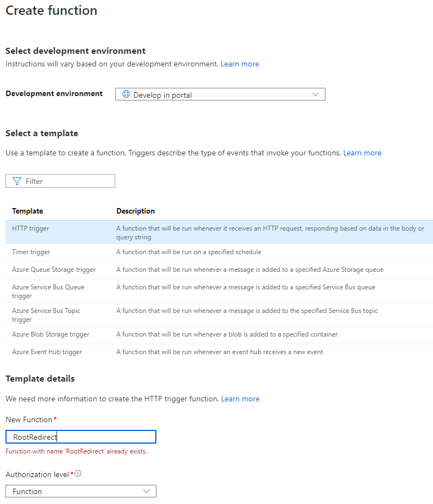Select the Timer trigger template
The image size is (433, 504).
coord(31,252)
